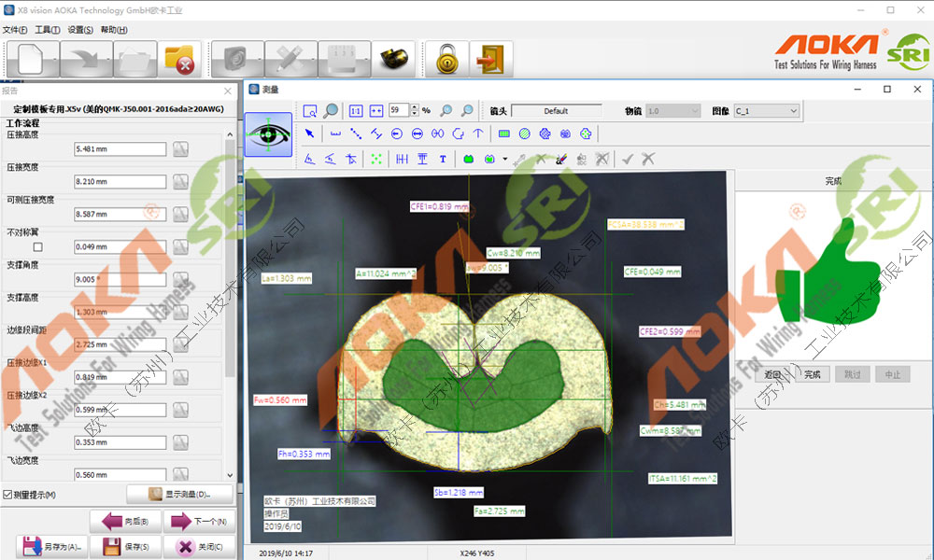
Task: Close the 报告 panel with its X
Action: tap(228, 91)
